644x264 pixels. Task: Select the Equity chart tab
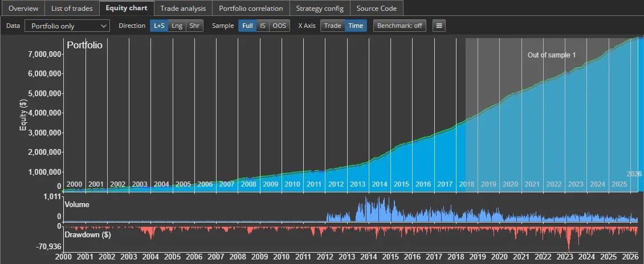tap(127, 8)
